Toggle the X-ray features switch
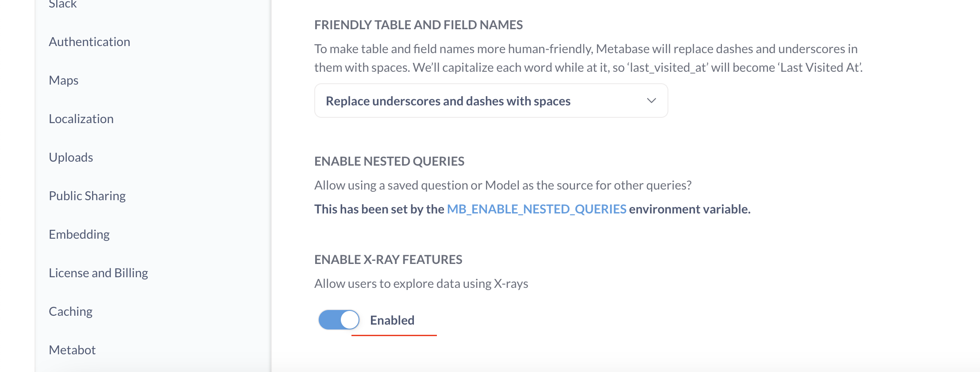 coord(339,320)
